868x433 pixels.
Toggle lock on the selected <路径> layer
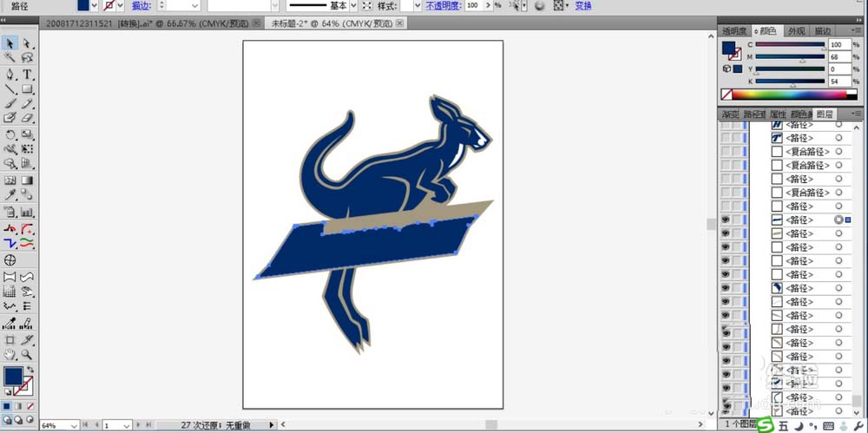tap(736, 220)
